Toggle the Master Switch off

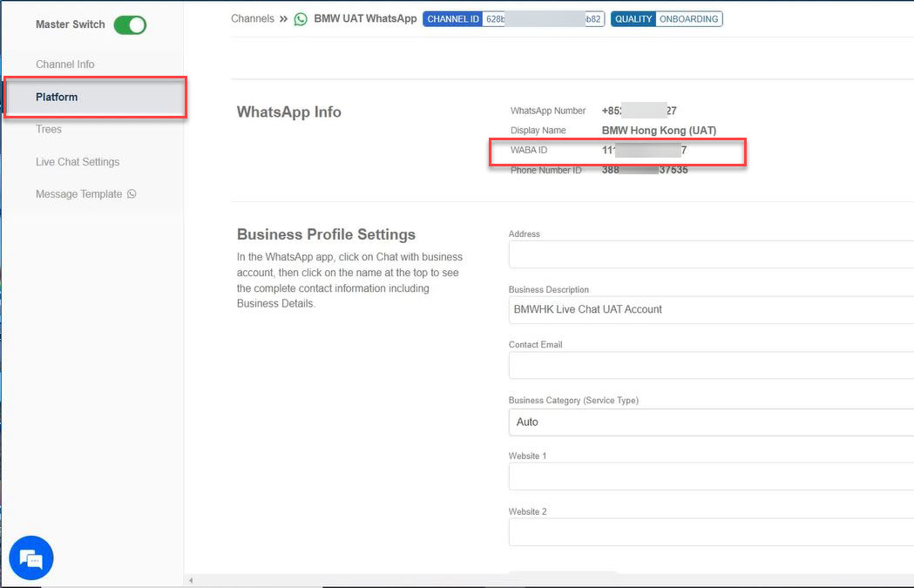(x=130, y=25)
